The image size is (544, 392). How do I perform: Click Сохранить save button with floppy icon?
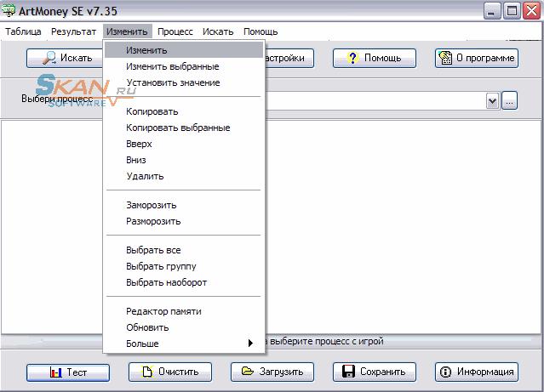[374, 372]
